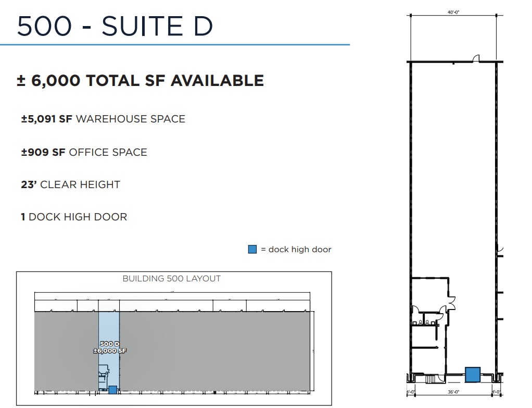Select the 500 - SUITE D title
The width and height of the screenshot is (532, 408).
click(x=116, y=25)
